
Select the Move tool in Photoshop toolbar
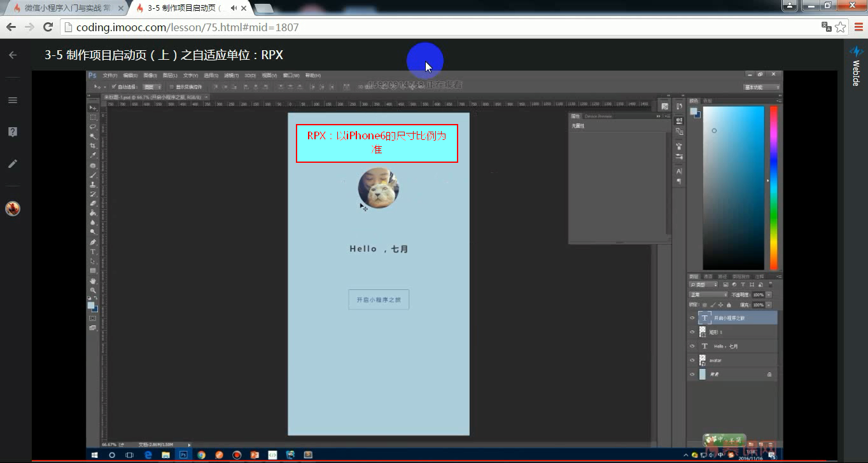coord(93,108)
